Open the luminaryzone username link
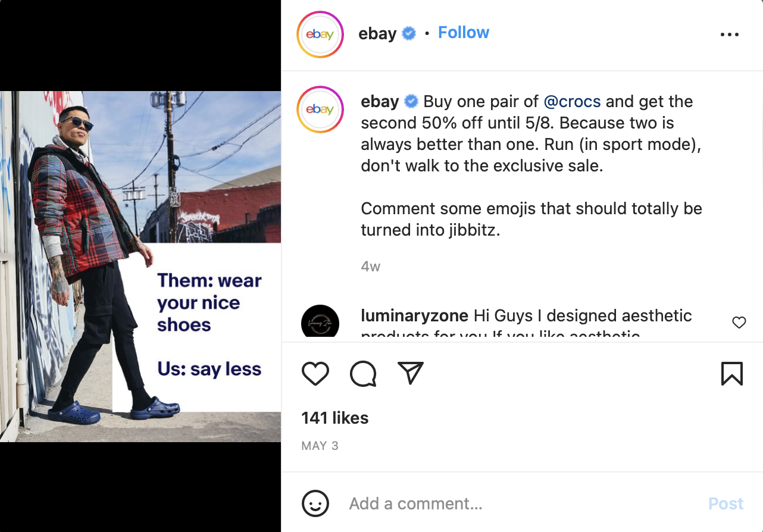763x532 pixels. tap(415, 315)
